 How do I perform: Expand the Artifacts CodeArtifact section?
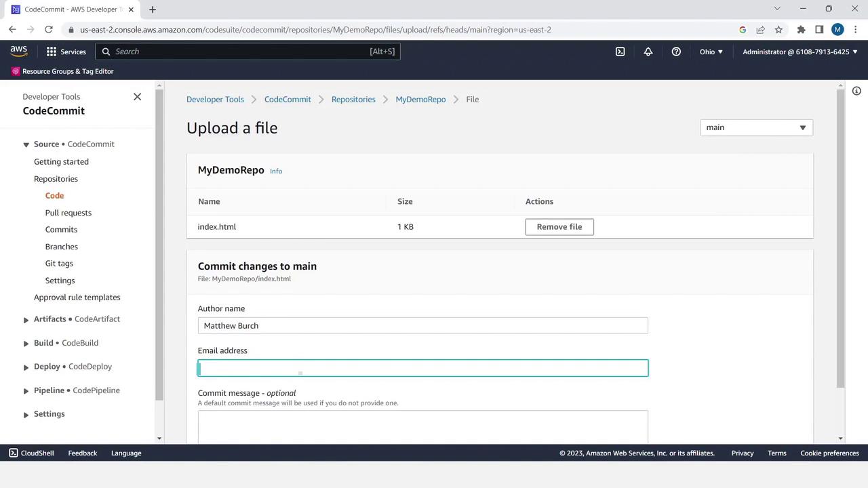click(26, 320)
